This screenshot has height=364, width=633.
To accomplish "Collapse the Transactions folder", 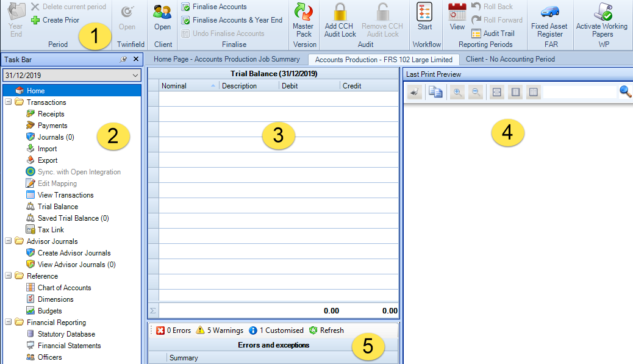I will tap(8, 102).
